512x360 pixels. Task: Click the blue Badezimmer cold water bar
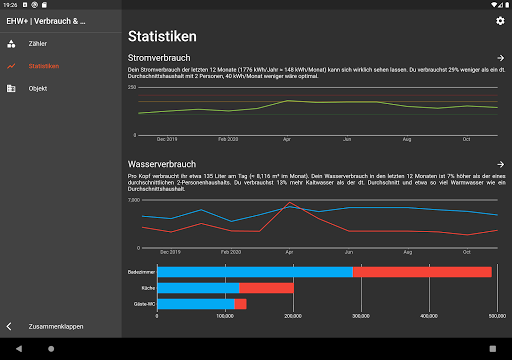(255, 272)
